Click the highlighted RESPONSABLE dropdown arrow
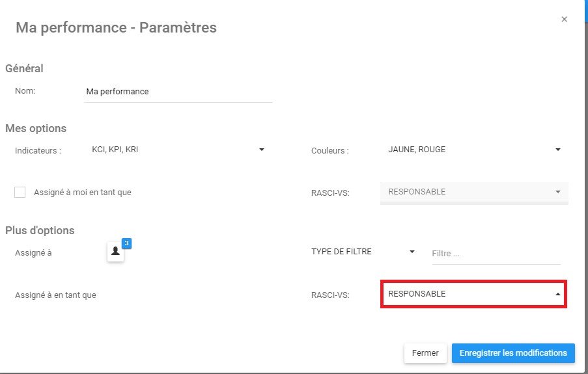The height and width of the screenshot is (374, 588). [557, 294]
